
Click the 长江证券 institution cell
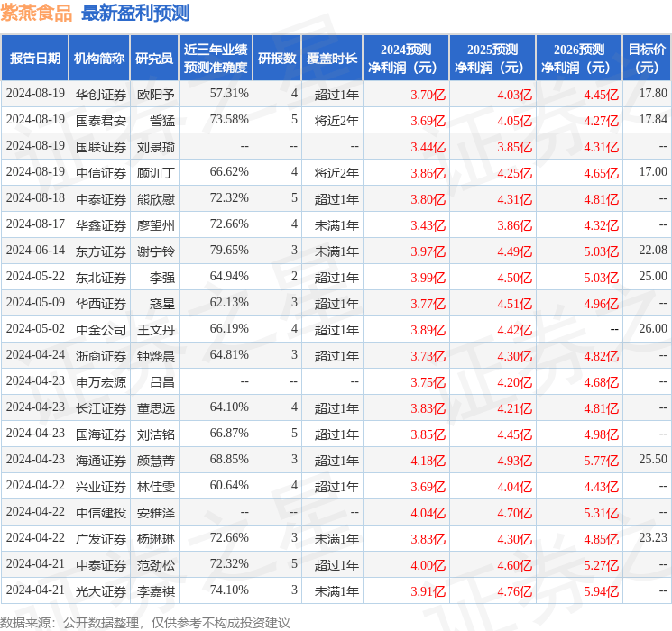pos(101,408)
